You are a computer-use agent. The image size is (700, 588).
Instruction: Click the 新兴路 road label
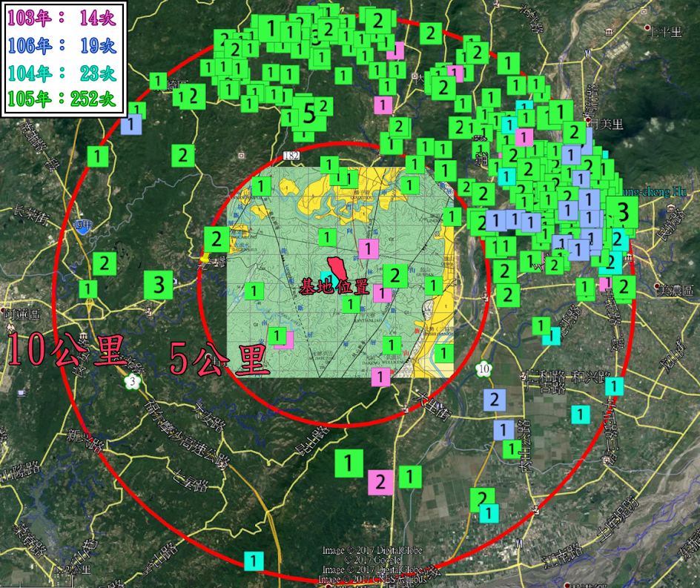[x=86, y=440]
